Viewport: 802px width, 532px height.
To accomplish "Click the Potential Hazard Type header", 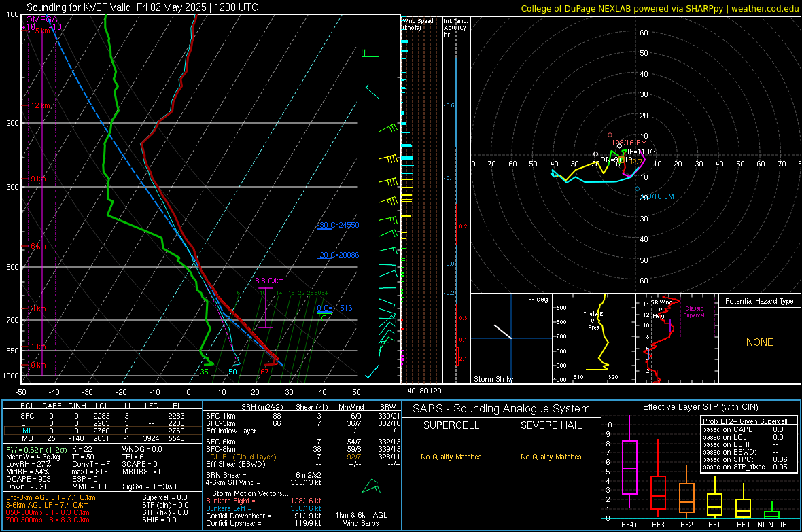I will (x=760, y=301).
